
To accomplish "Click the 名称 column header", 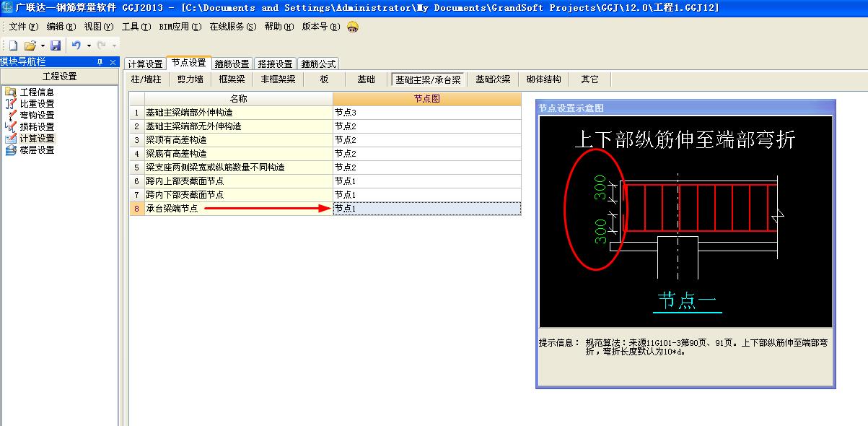I will (x=238, y=99).
